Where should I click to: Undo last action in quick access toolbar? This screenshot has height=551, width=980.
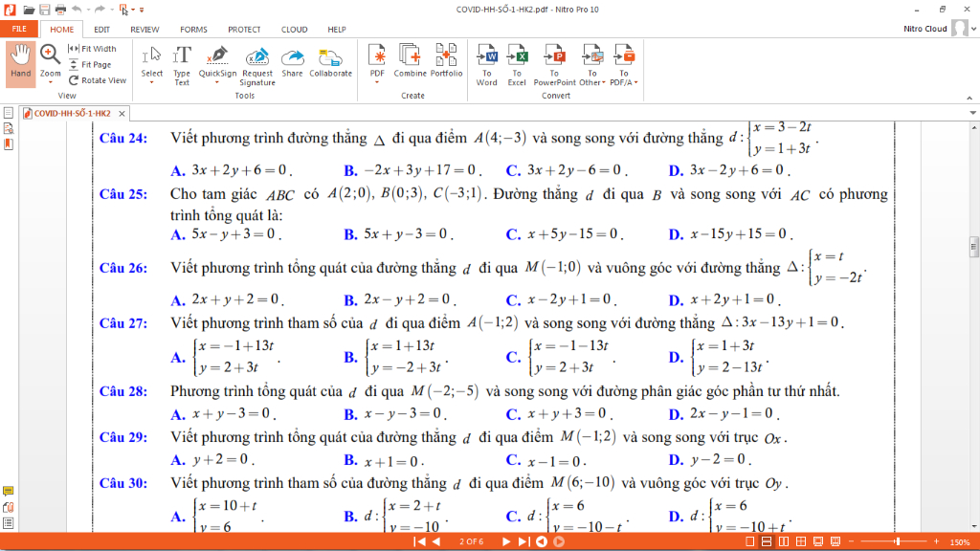point(77,10)
